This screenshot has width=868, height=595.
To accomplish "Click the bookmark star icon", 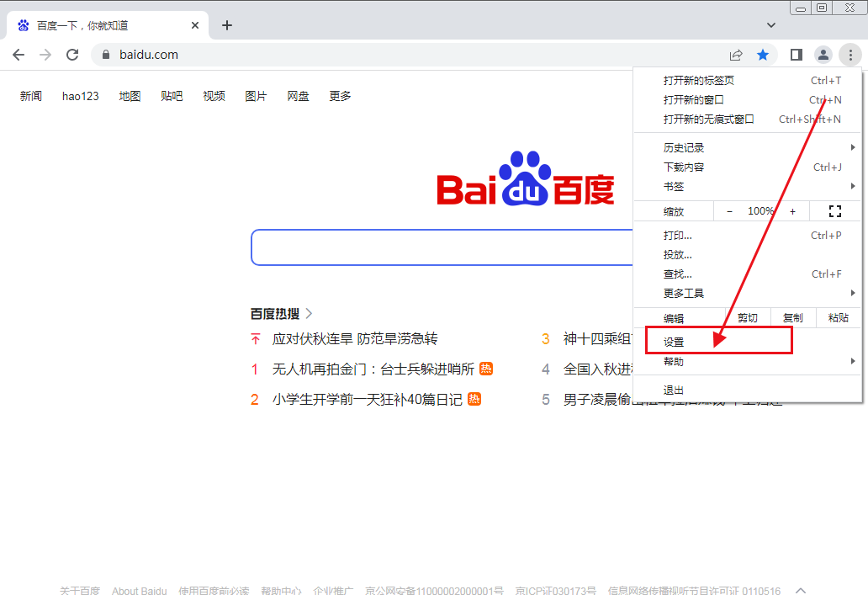I will coord(763,55).
